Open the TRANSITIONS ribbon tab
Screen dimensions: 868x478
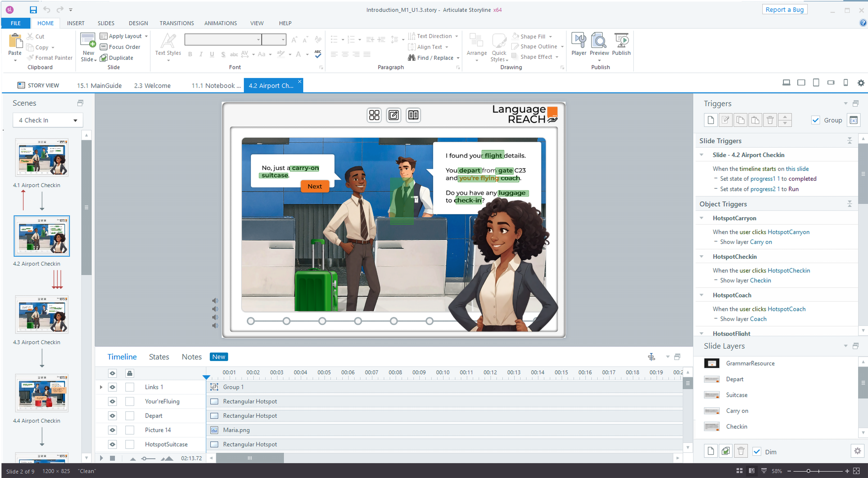pyautogui.click(x=176, y=23)
